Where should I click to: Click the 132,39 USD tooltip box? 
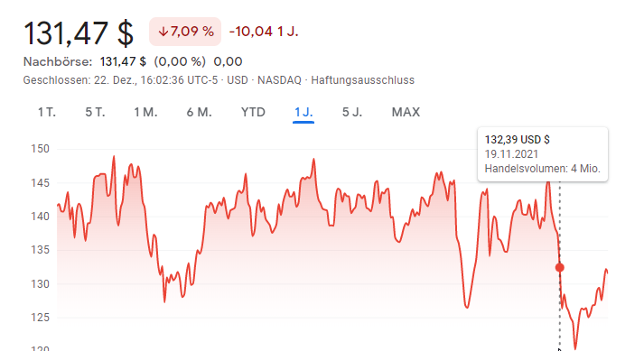(543, 154)
